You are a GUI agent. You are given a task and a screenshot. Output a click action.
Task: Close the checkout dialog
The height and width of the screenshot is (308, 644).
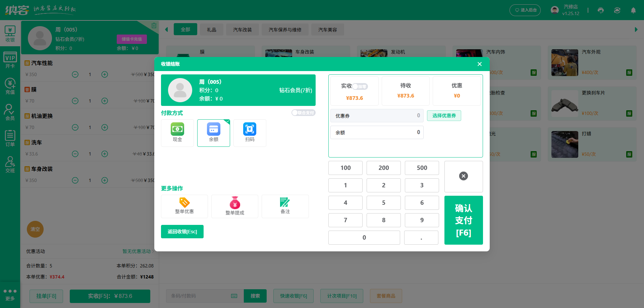click(479, 64)
